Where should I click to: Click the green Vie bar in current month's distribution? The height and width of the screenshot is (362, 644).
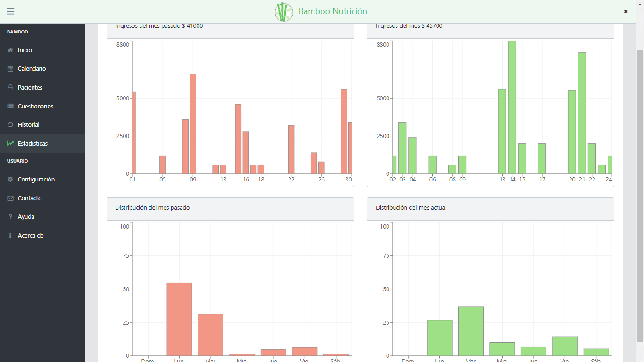(x=565, y=346)
